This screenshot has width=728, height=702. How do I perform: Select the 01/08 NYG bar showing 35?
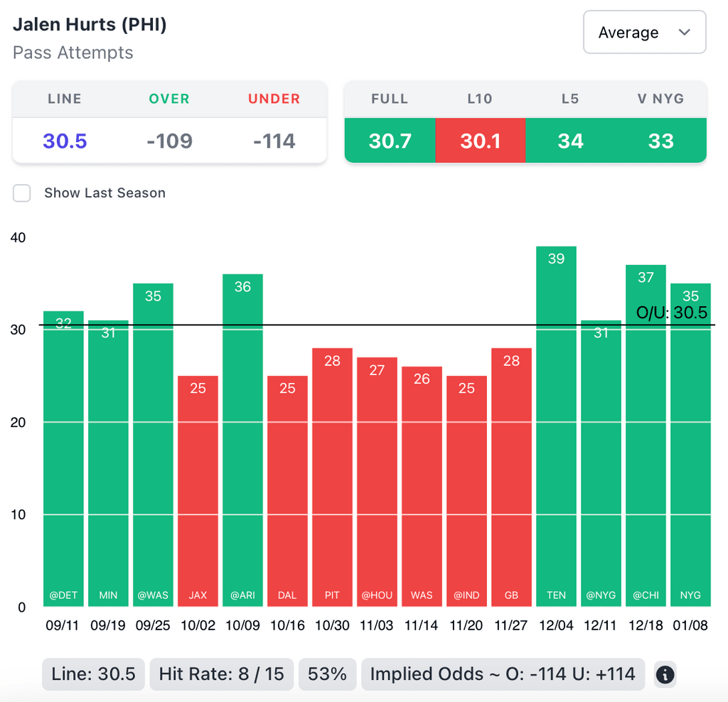690,444
